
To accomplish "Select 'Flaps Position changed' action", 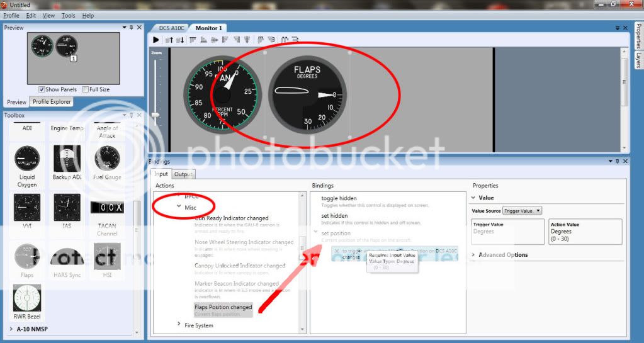I will tap(223, 310).
